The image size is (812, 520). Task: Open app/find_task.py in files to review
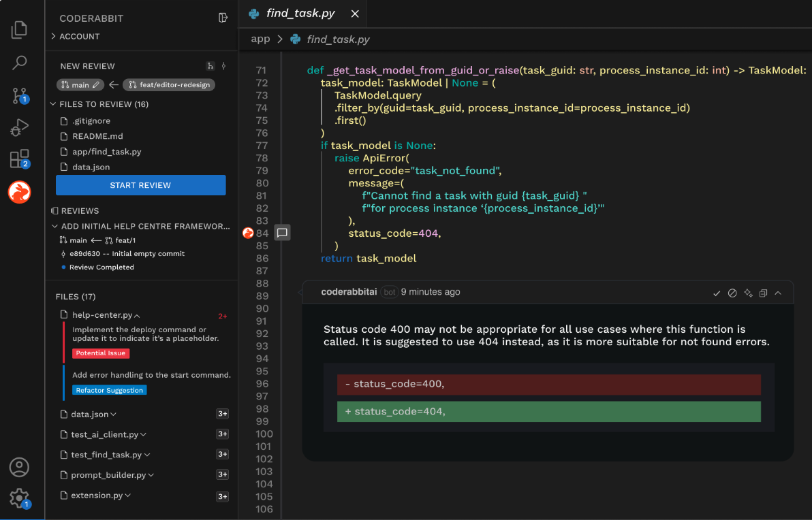(x=107, y=152)
